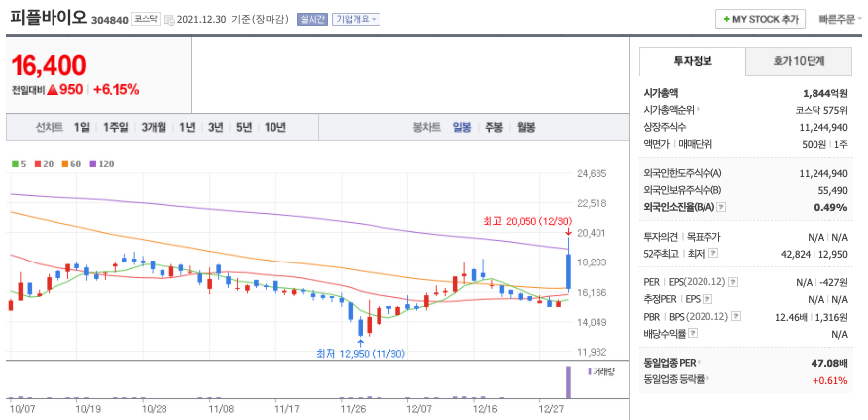The height and width of the screenshot is (420, 868).
Task: Click arrow icon next to 동일업종 등락률
Action: (707, 379)
